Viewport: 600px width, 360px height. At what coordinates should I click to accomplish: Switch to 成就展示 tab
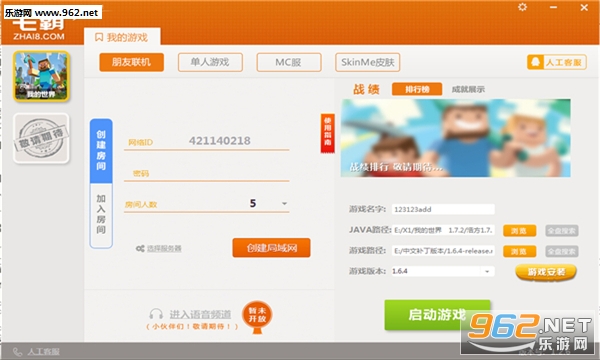click(x=468, y=89)
